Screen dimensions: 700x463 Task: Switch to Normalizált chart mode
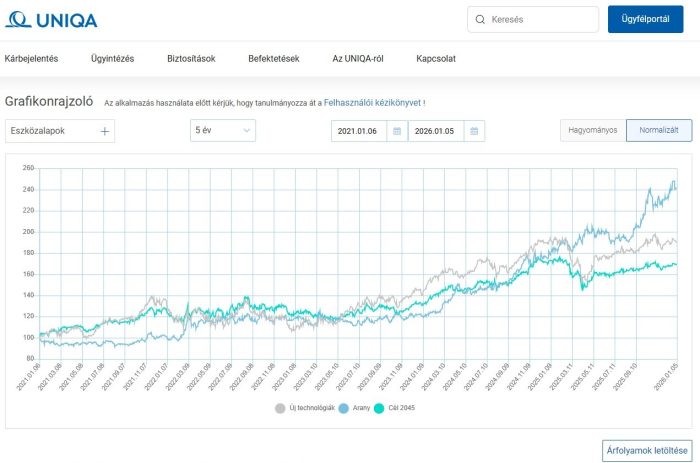pos(659,131)
